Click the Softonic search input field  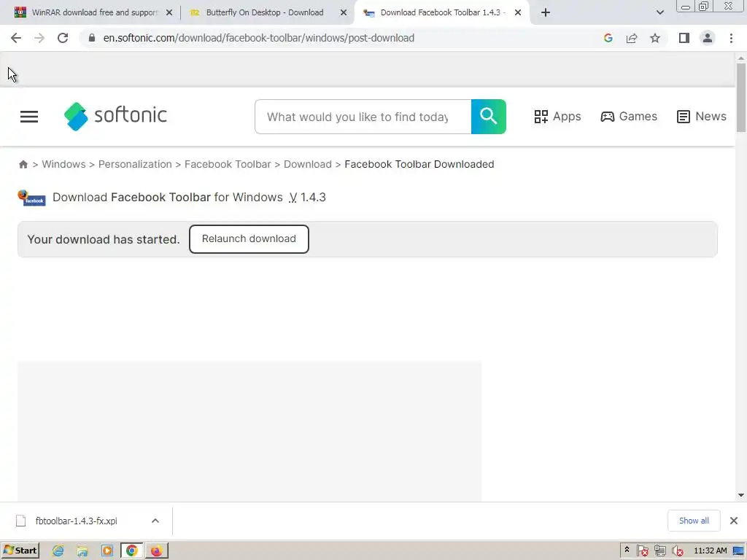(x=363, y=117)
